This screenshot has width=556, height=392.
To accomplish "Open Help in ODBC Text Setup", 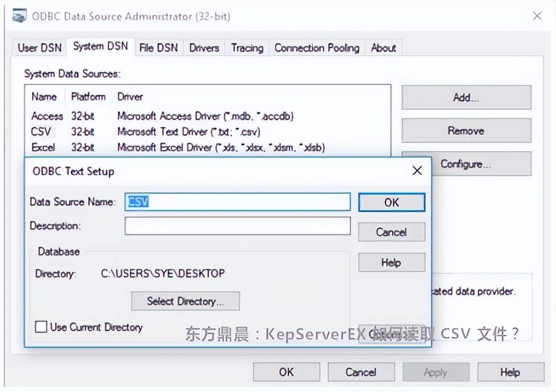I will point(391,262).
